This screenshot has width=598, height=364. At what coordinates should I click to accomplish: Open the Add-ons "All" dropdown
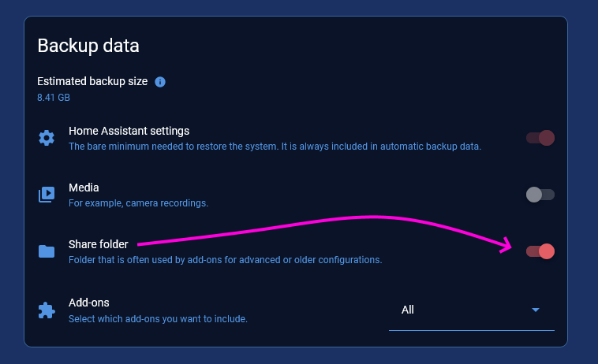click(x=471, y=310)
